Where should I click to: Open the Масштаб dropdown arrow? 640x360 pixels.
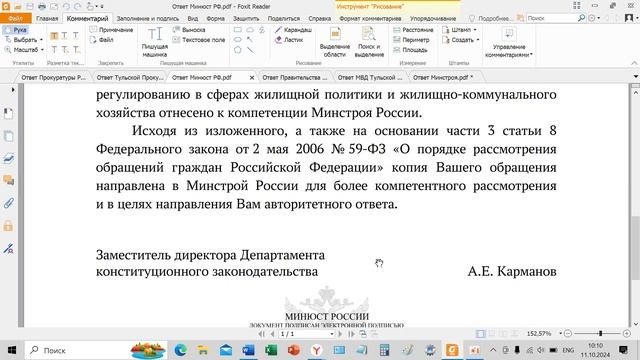click(x=42, y=50)
